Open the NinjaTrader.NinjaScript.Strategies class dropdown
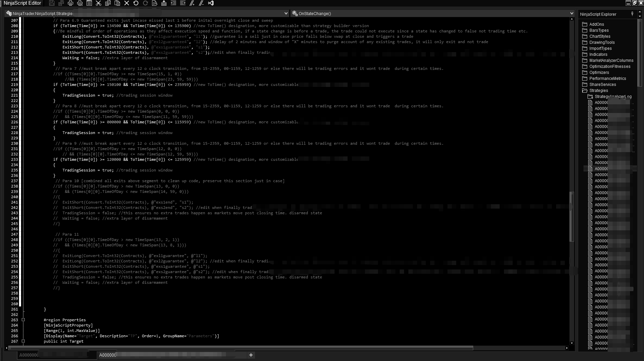This screenshot has width=644, height=361. point(286,13)
